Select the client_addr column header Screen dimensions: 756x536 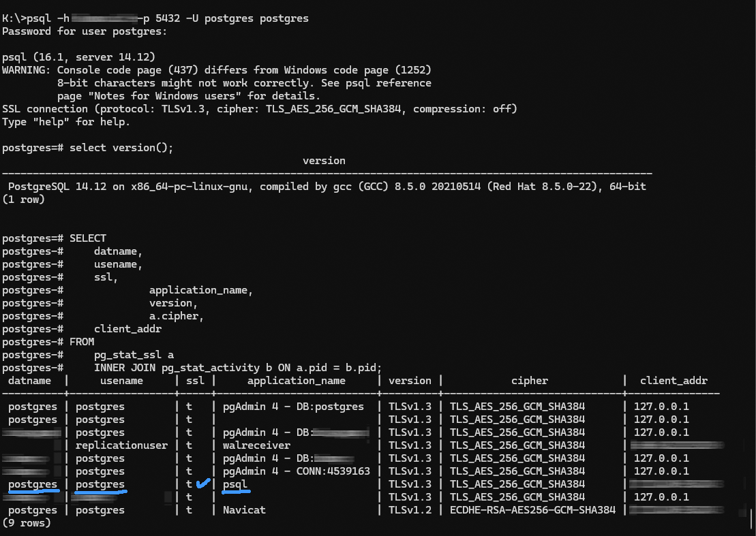(x=674, y=381)
